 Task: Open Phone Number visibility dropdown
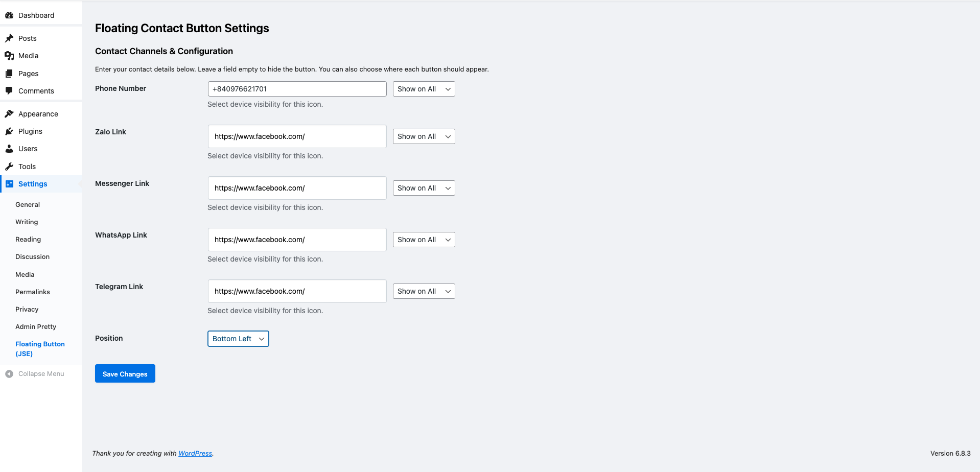[424, 89]
